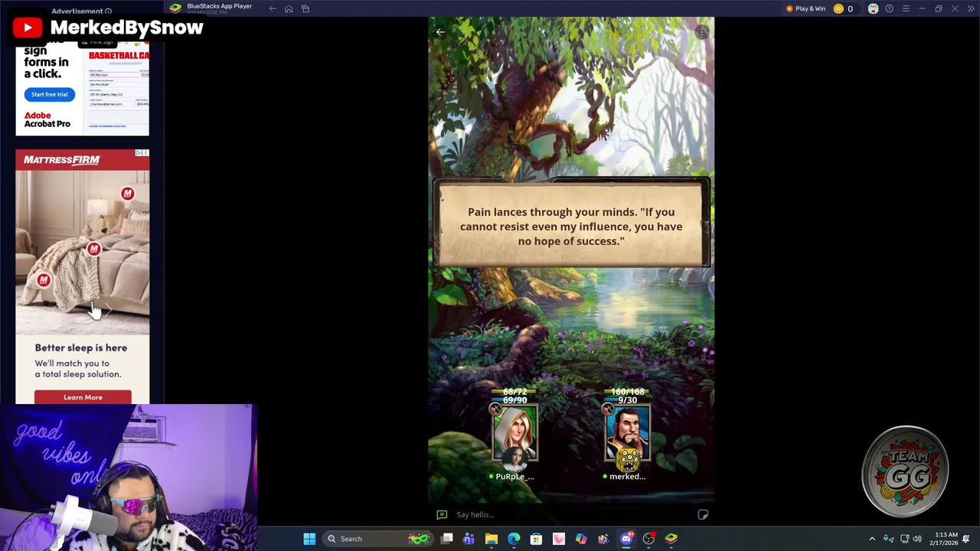The width and height of the screenshot is (980, 551).
Task: Open BlueStacks help question mark icon
Action: point(889,8)
